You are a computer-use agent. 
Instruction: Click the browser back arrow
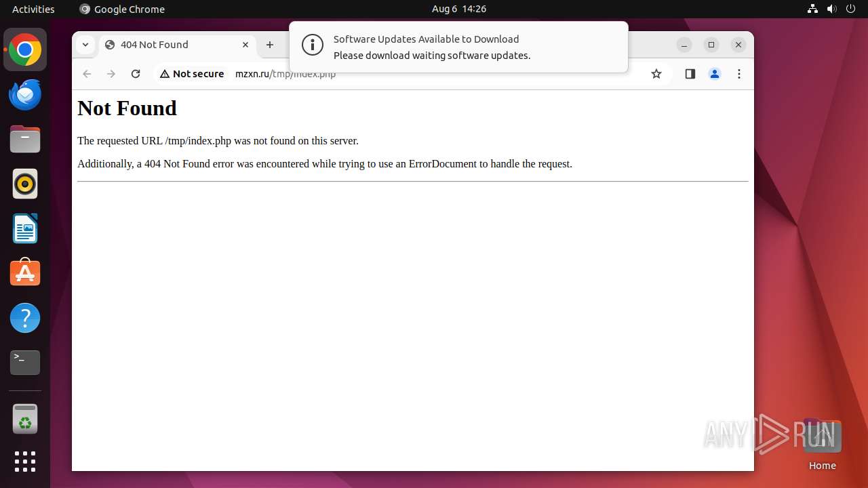click(87, 74)
